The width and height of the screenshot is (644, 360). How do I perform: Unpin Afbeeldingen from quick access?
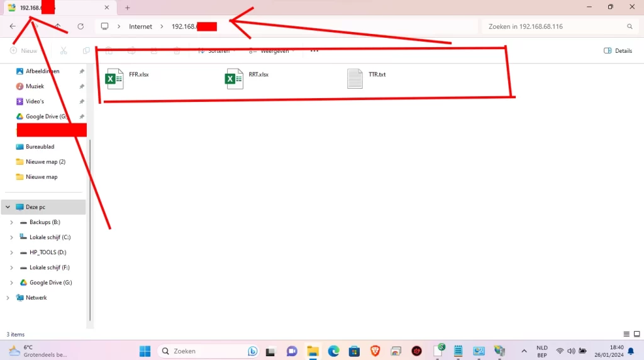tap(82, 71)
